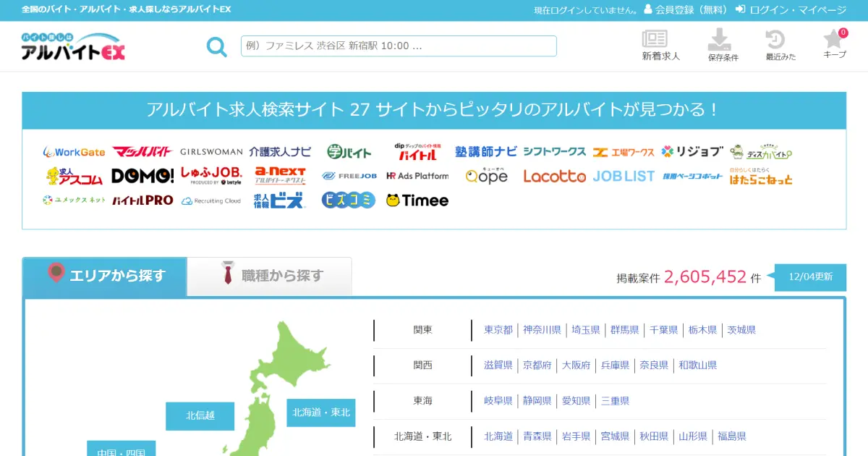The height and width of the screenshot is (456, 868).
Task: Click the magnifying glass search icon
Action: pyautogui.click(x=216, y=46)
